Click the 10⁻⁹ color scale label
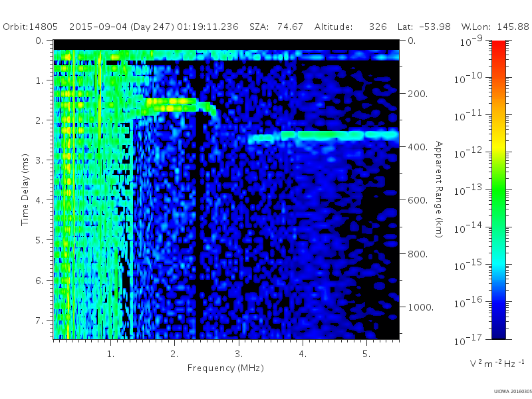 tap(471, 41)
